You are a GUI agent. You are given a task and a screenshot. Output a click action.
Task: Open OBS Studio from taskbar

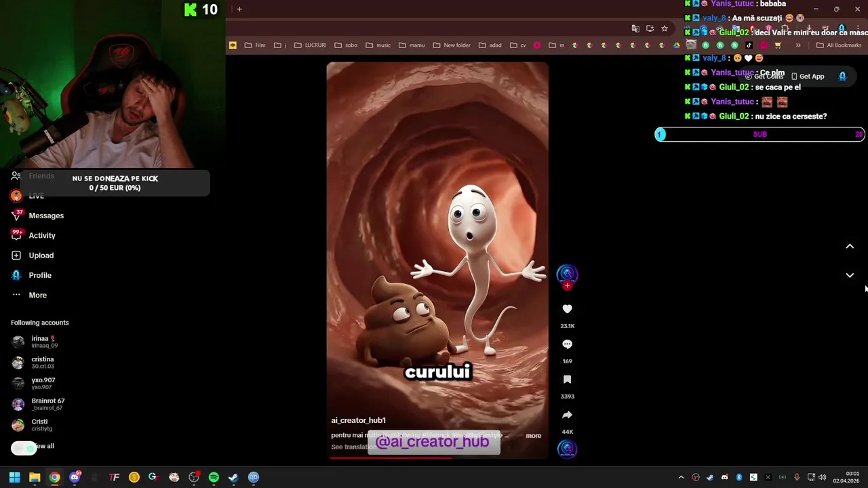click(194, 477)
